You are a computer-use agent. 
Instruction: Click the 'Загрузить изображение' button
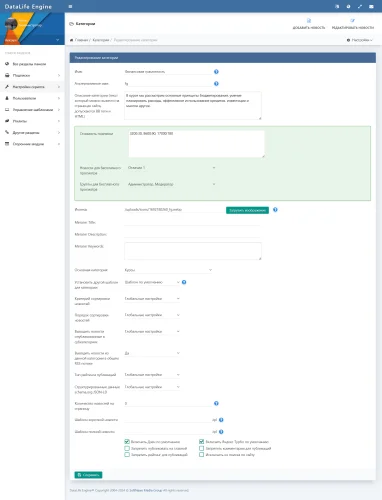tap(247, 210)
